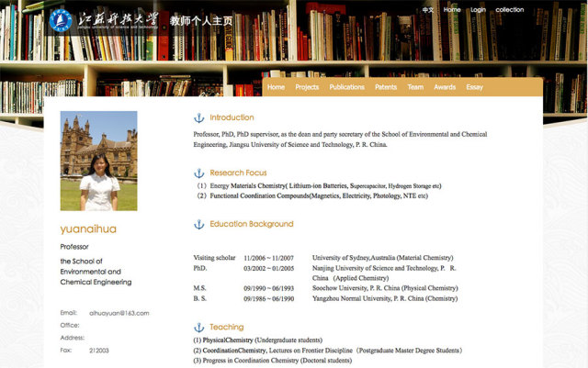Switch language to 中文
This screenshot has height=368, width=588.
click(x=427, y=10)
